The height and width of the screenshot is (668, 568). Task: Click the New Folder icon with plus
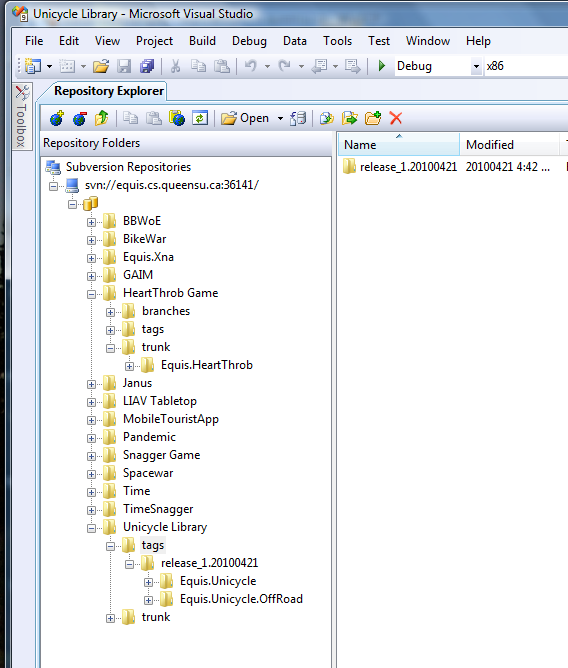point(373,118)
